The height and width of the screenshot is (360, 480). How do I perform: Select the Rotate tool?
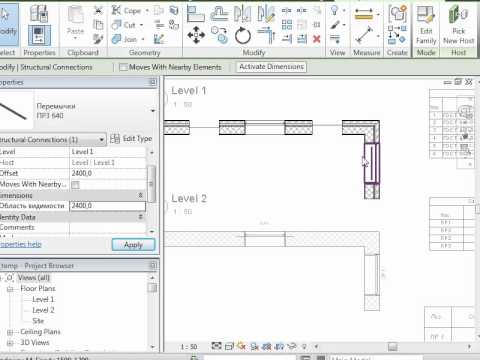tap(243, 35)
